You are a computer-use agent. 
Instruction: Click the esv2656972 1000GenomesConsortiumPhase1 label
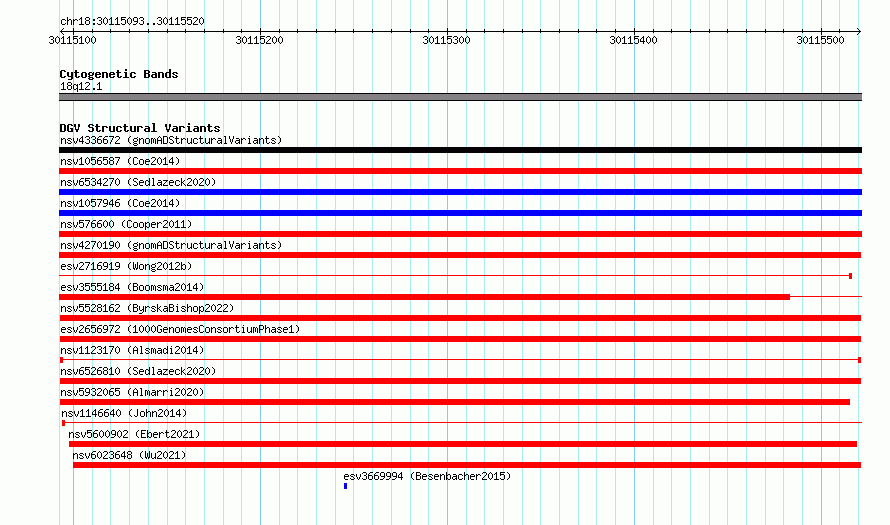180,329
